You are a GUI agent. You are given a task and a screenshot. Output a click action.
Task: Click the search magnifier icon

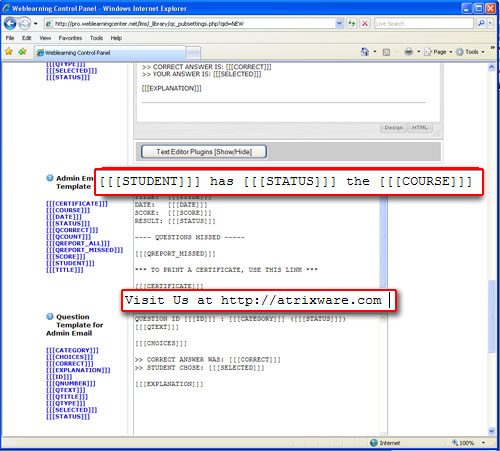481,23
